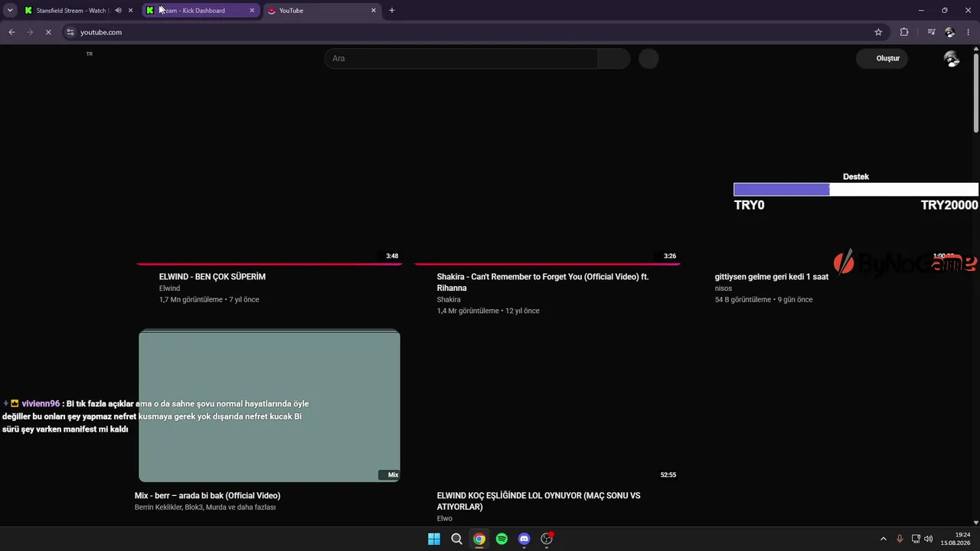Select the YouTube tab
Screen dimensions: 980x551
[x=322, y=11]
